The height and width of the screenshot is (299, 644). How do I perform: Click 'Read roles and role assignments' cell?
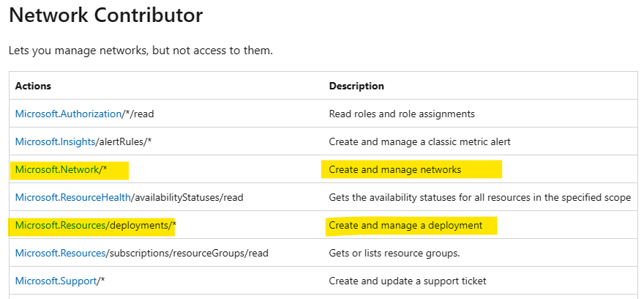tap(402, 114)
